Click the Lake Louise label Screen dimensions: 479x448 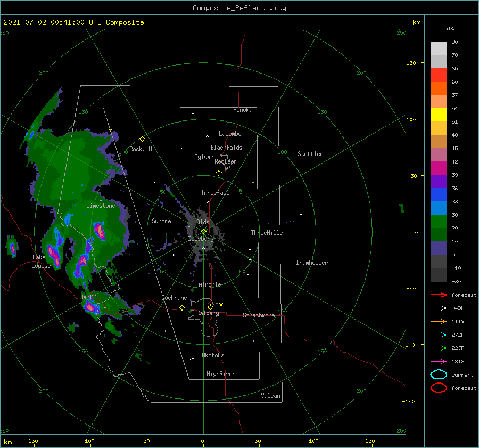click(x=41, y=262)
